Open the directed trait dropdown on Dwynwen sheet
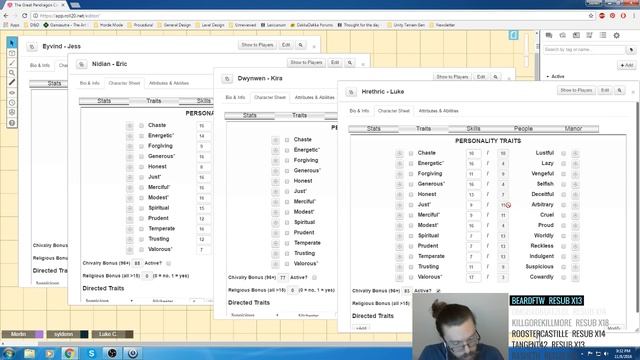The width and height of the screenshot is (640, 360). click(x=255, y=315)
